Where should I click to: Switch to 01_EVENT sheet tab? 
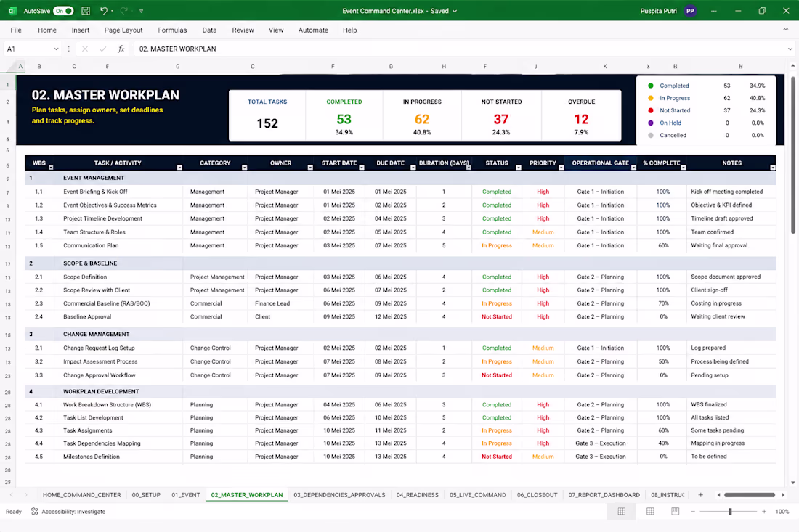pyautogui.click(x=185, y=495)
